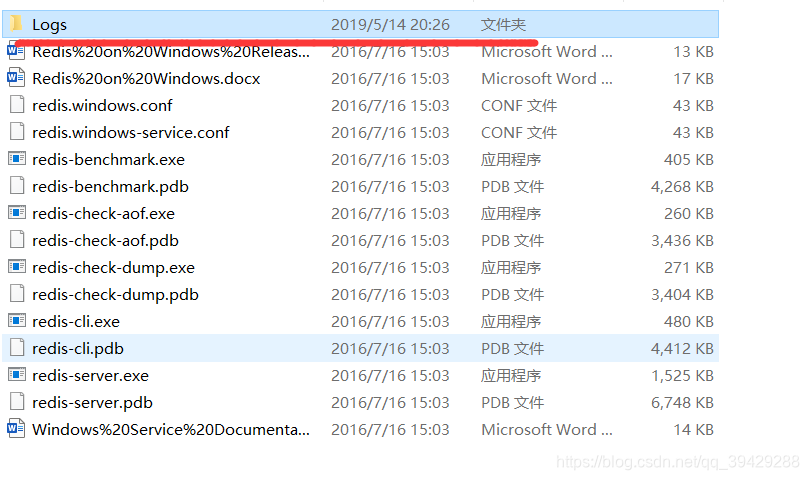Click the 271 KB size value
809x480 pixels.
(689, 267)
